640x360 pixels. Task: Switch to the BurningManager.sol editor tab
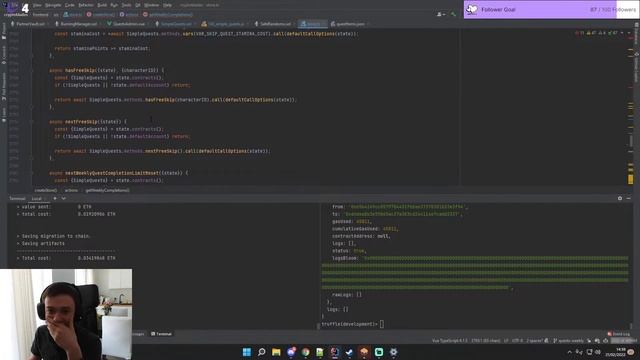point(78,24)
